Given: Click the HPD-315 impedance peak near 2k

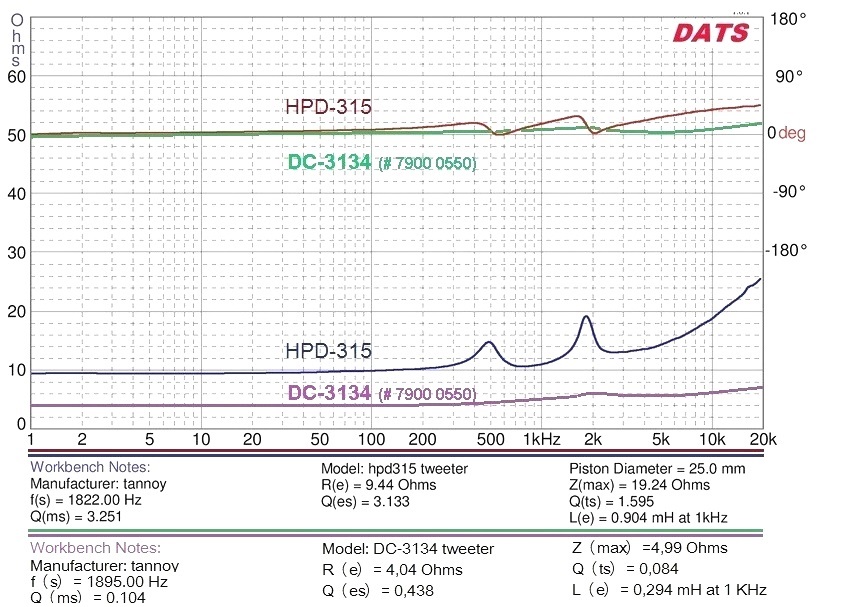Looking at the screenshot, I should (x=586, y=317).
